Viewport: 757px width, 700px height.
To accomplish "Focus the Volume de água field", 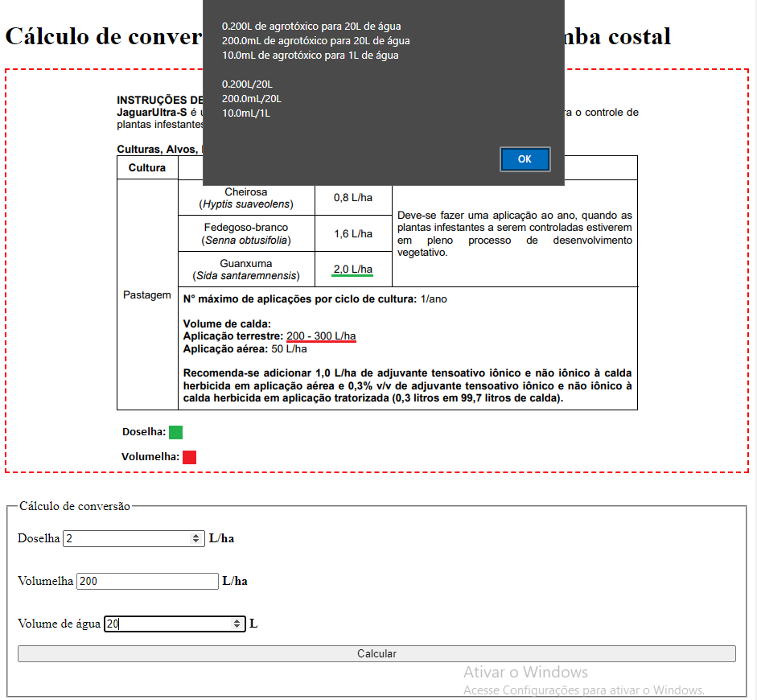I will (175, 624).
